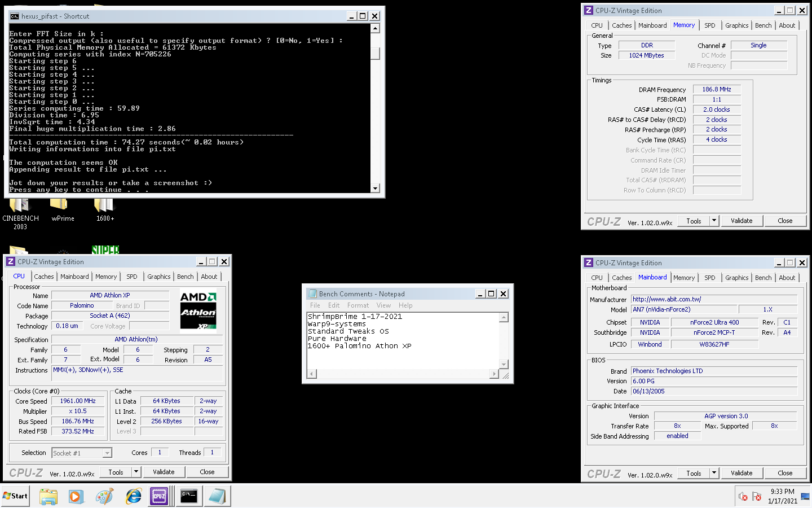Open Notepad Edit menu

(x=334, y=305)
